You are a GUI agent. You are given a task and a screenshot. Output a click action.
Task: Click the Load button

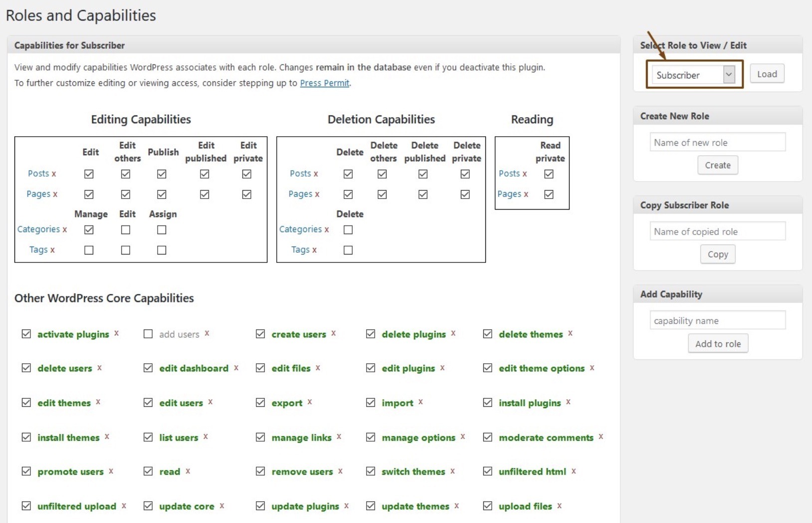pos(767,74)
